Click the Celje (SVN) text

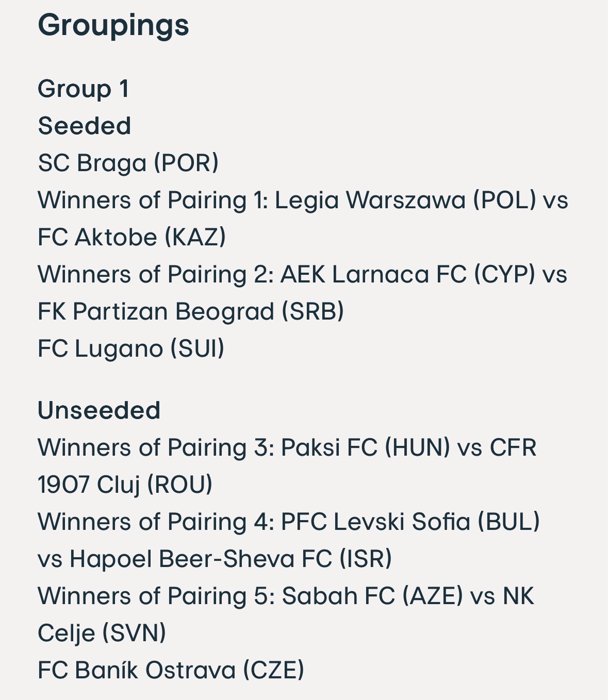point(102,633)
